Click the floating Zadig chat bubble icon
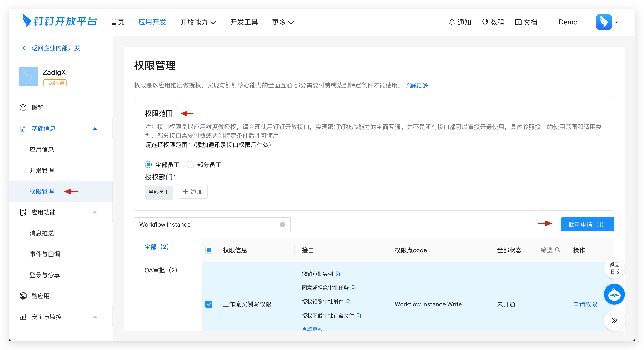Image resolution: width=644 pixels, height=350 pixels. point(614,294)
